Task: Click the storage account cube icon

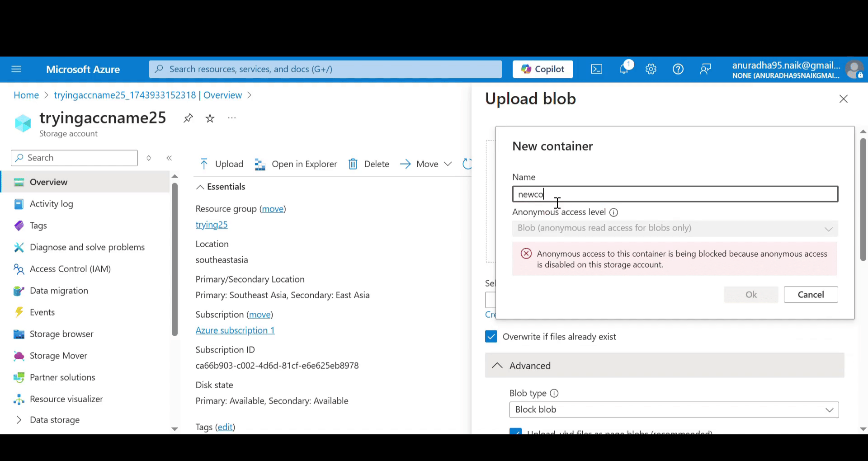Action: [x=23, y=123]
